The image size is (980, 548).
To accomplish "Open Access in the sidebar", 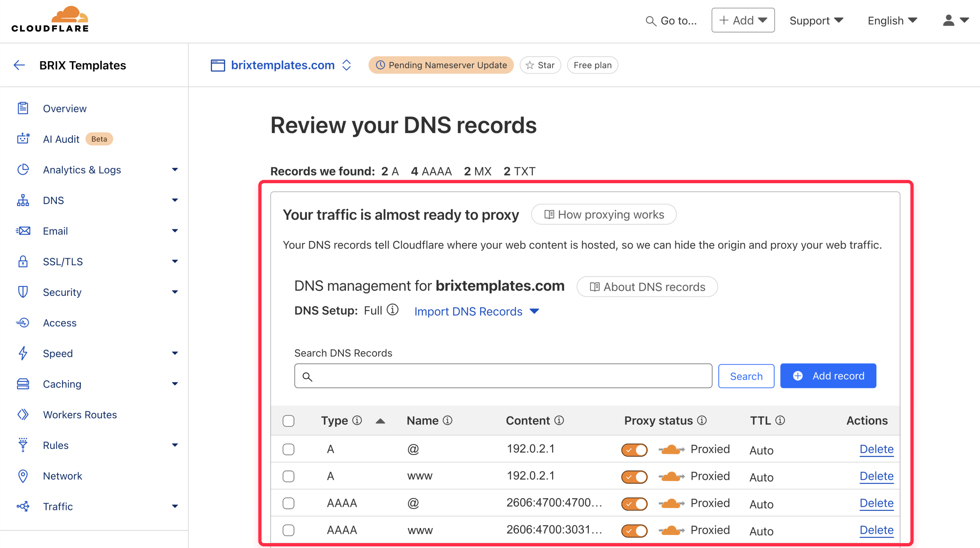I will [60, 323].
